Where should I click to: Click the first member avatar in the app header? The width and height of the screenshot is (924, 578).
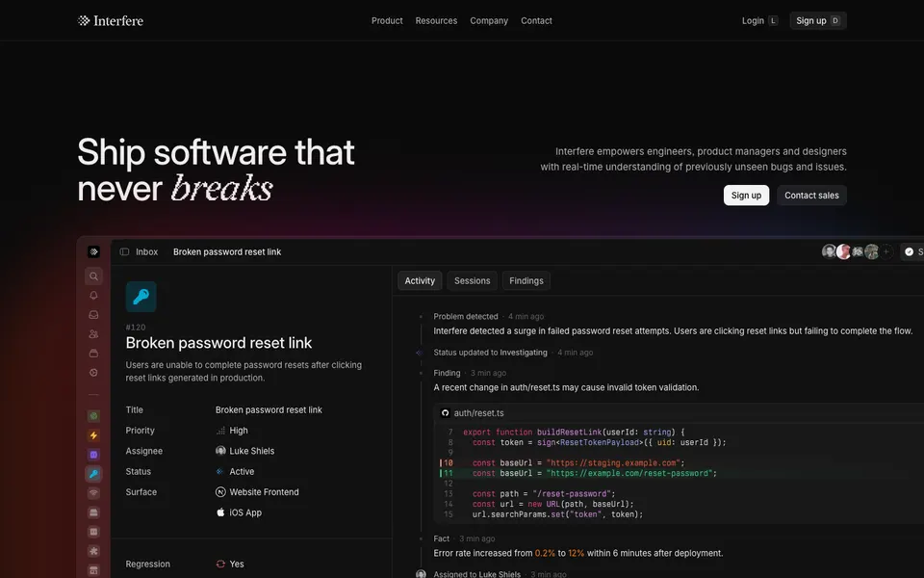pyautogui.click(x=829, y=251)
